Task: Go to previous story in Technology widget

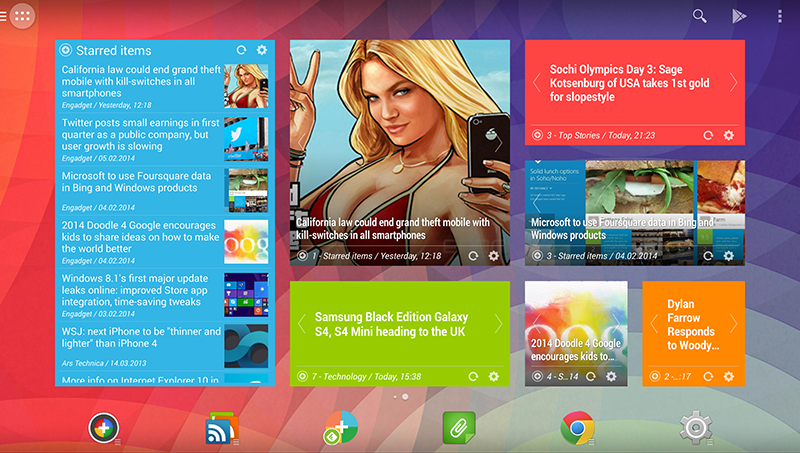Action: [x=302, y=323]
